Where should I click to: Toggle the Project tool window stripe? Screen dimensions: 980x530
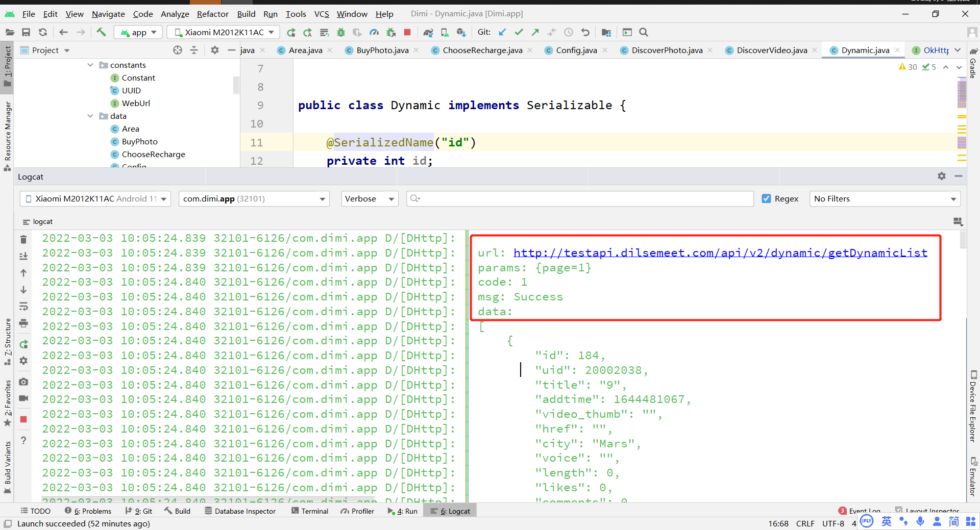pos(7,66)
